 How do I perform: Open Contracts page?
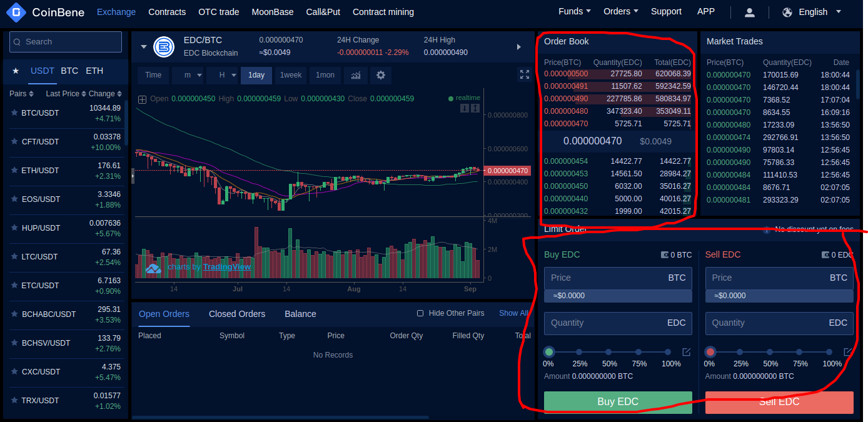pyautogui.click(x=167, y=12)
